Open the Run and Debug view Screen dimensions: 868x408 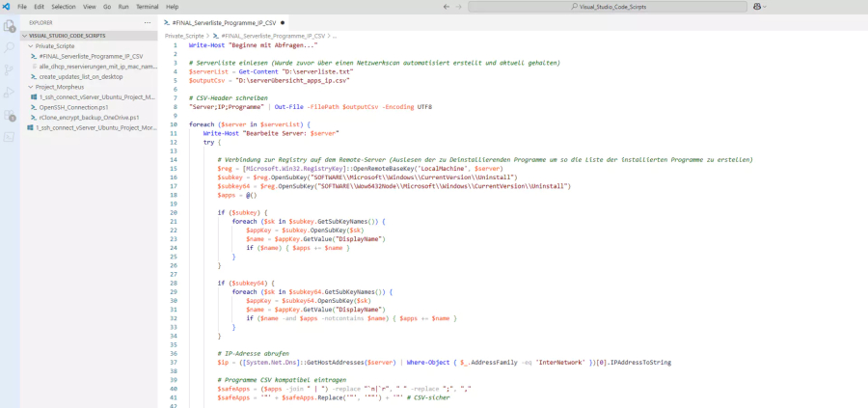point(10,92)
